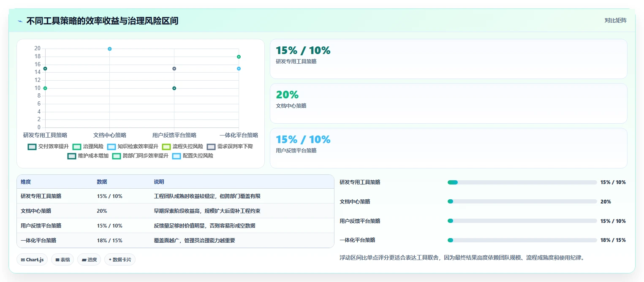
Task: Toggle the 配置失控风险 legend swatch
Action: point(176,156)
